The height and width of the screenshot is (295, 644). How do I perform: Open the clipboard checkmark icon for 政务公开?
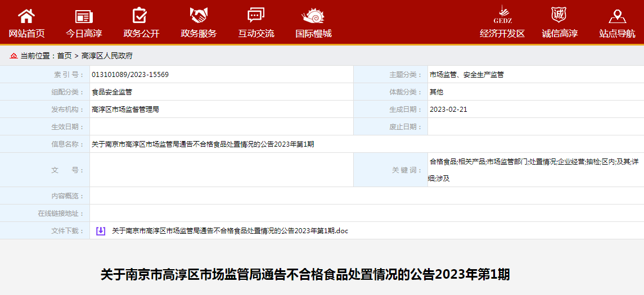coord(139,16)
